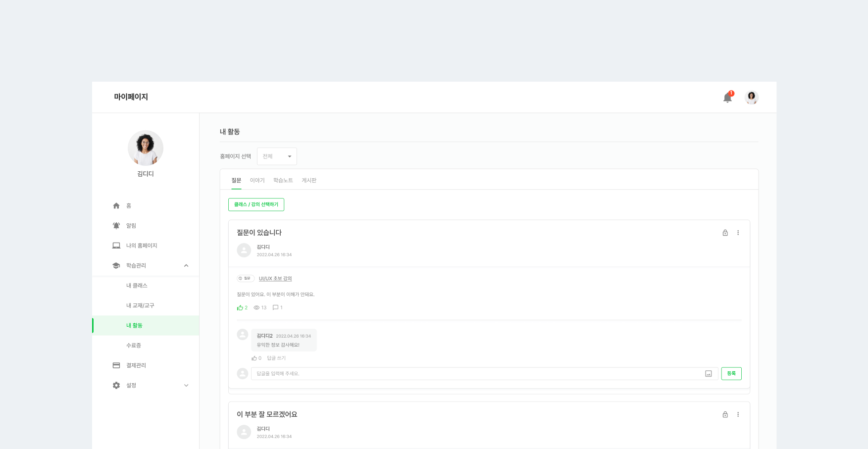Open the UI/UX 초보 강의 link
The height and width of the screenshot is (449, 868).
pos(275,279)
